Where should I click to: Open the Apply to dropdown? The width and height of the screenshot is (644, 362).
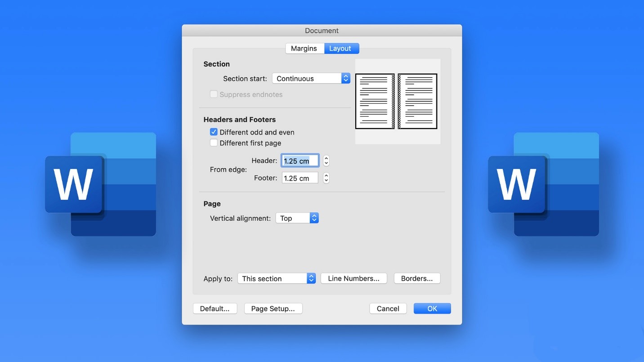(277, 278)
